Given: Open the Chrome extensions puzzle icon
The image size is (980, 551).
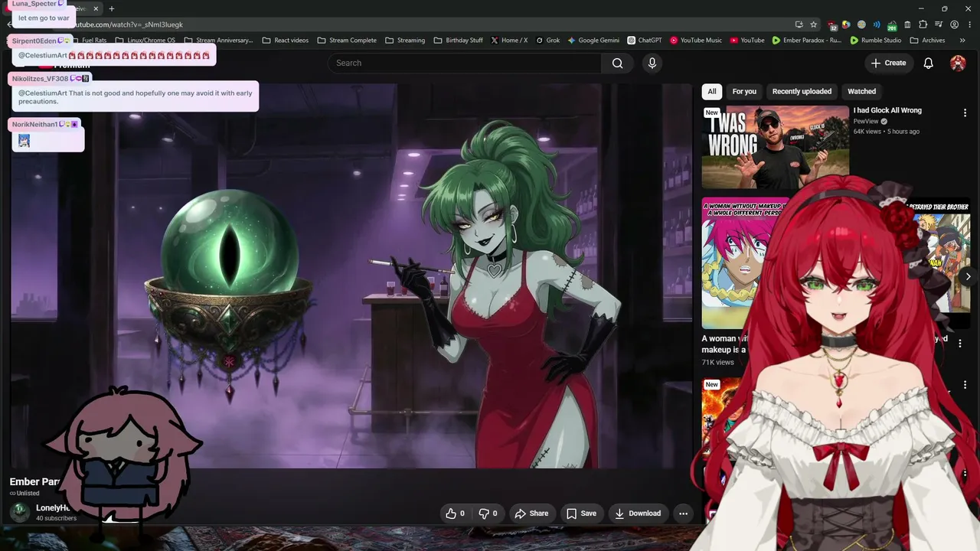Looking at the screenshot, I should click(923, 24).
